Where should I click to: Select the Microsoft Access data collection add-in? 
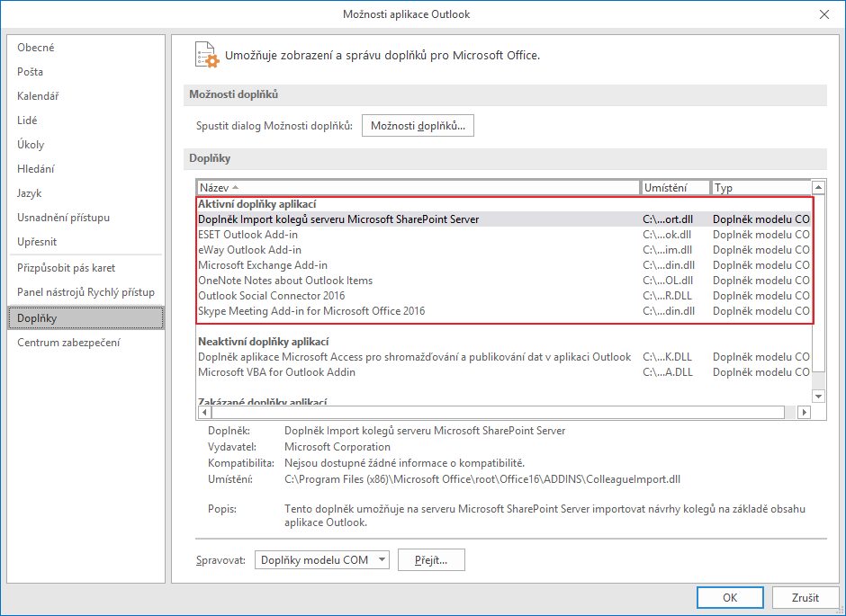[x=504, y=357]
